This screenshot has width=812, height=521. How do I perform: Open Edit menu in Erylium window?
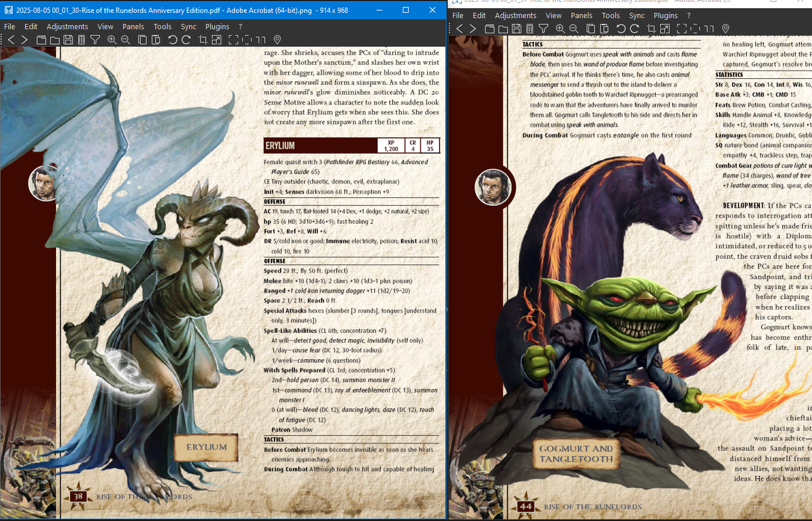pyautogui.click(x=31, y=26)
